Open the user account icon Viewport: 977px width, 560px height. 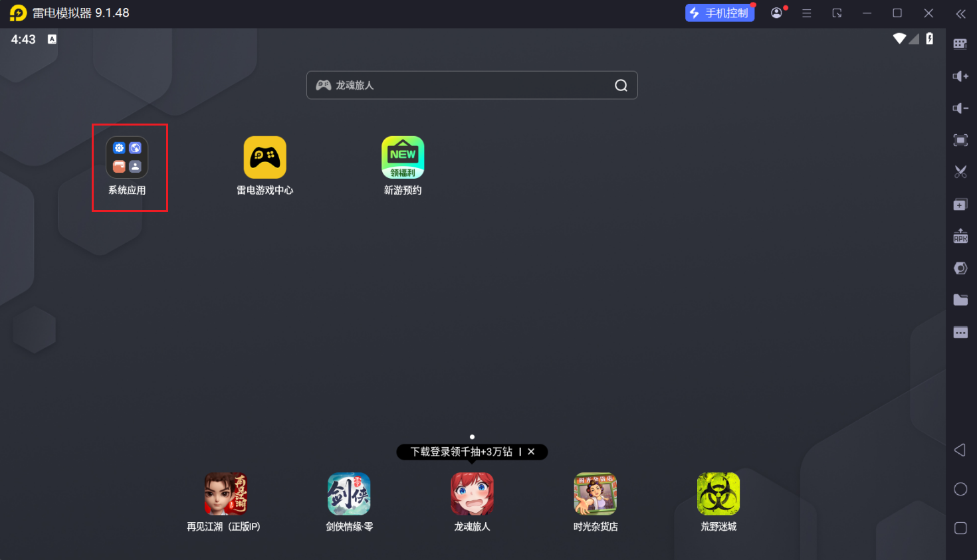click(x=776, y=13)
